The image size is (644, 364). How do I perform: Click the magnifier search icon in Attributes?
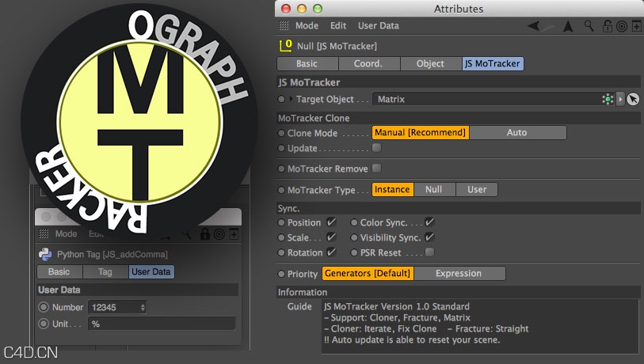point(589,26)
